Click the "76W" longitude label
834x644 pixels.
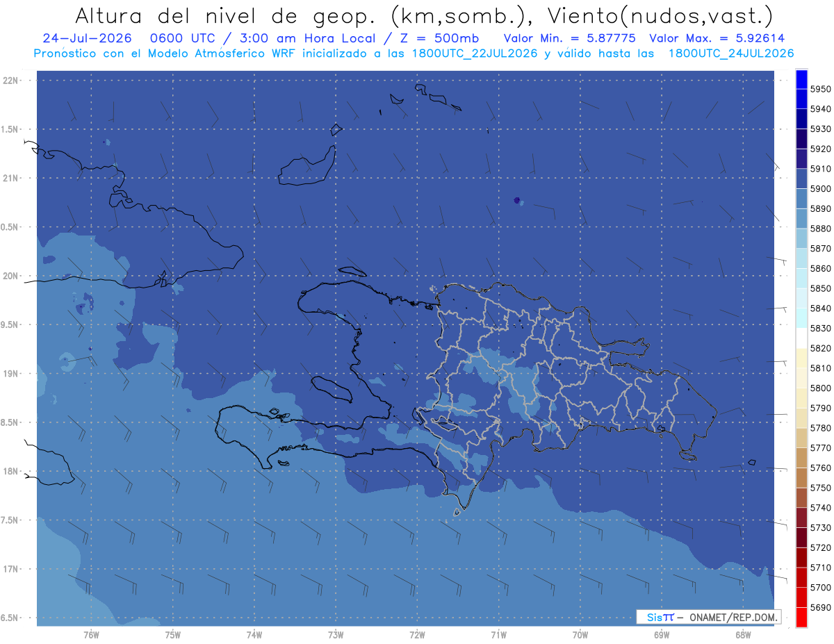91,635
